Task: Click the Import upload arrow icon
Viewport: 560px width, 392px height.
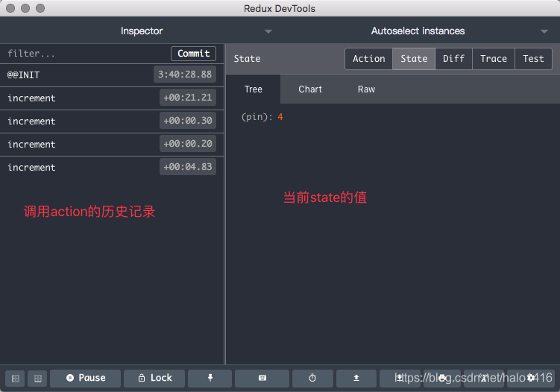Action: pyautogui.click(x=356, y=378)
